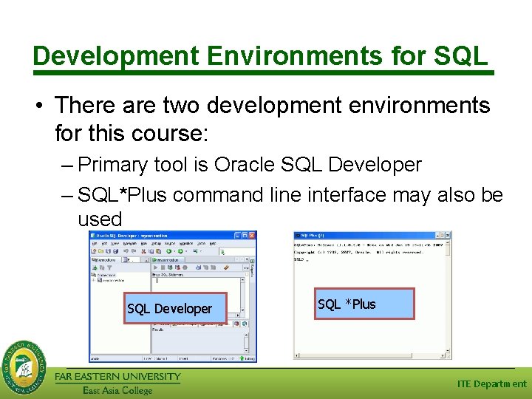Click Copy icon in SQL Developer toolbar
This screenshot has height=399, width=532.
click(x=151, y=251)
